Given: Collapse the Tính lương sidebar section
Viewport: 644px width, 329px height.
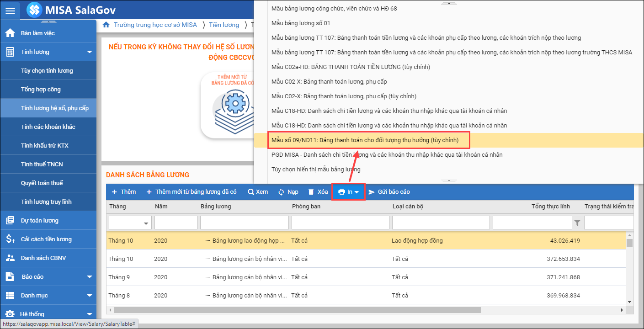Looking at the screenshot, I should (x=90, y=52).
